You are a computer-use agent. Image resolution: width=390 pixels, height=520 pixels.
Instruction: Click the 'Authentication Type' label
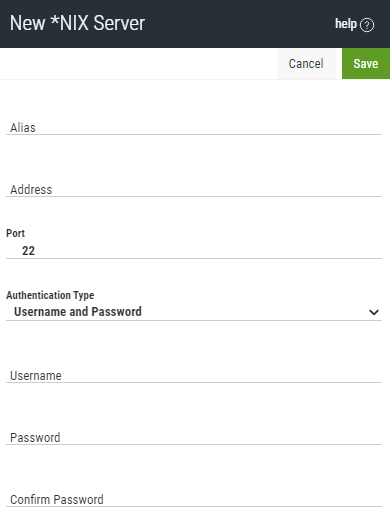50,295
